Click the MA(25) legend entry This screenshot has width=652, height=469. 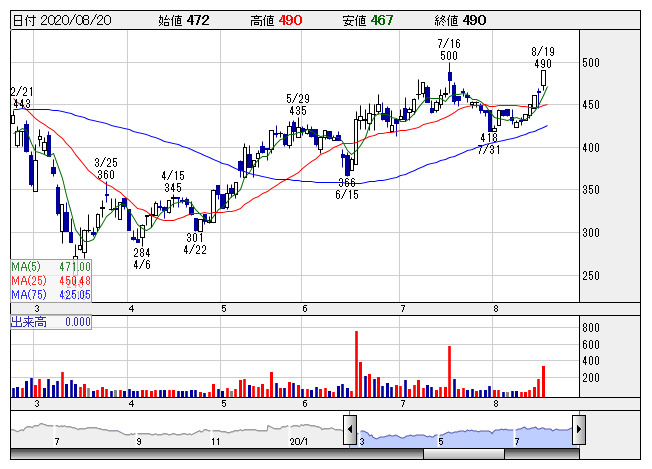coord(51,281)
